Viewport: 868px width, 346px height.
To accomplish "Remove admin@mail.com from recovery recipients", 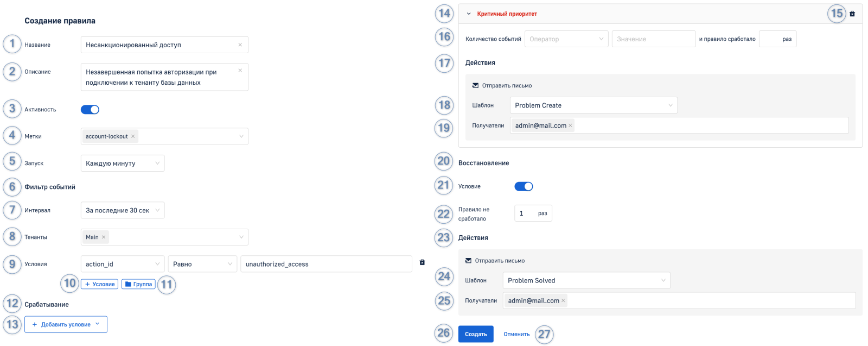I will point(563,301).
